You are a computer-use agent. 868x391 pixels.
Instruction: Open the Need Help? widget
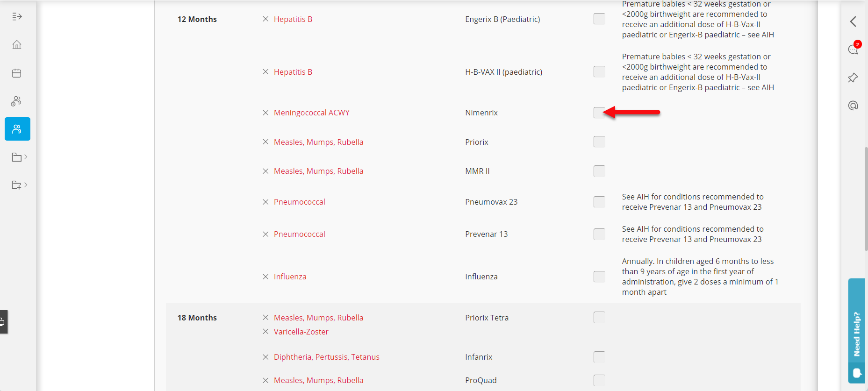coord(856,331)
